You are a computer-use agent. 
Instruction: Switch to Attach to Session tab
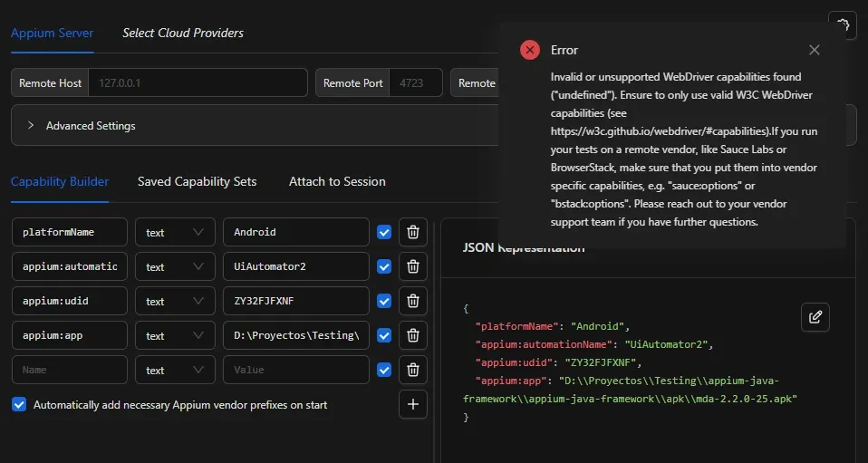[x=337, y=181]
